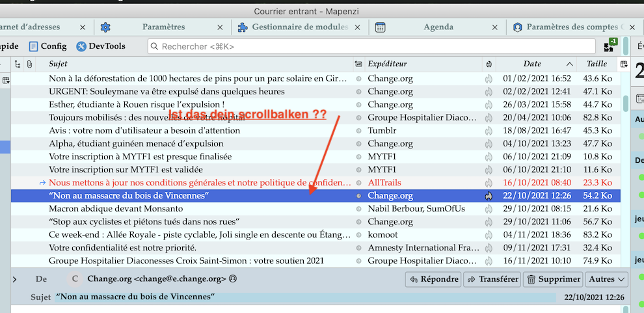This screenshot has height=313, width=644.
Task: Select 'URGENT: Souleymane va être expulsé' message
Action: pyautogui.click(x=315, y=92)
